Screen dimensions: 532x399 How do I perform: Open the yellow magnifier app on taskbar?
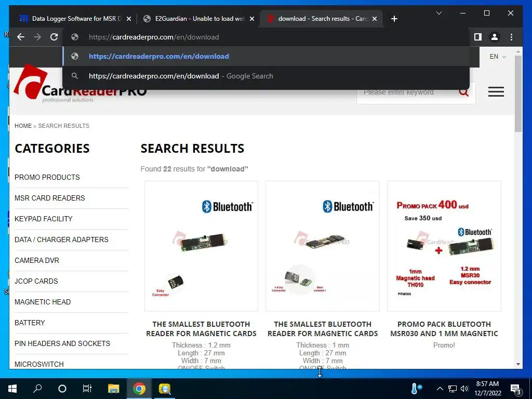[x=165, y=389]
